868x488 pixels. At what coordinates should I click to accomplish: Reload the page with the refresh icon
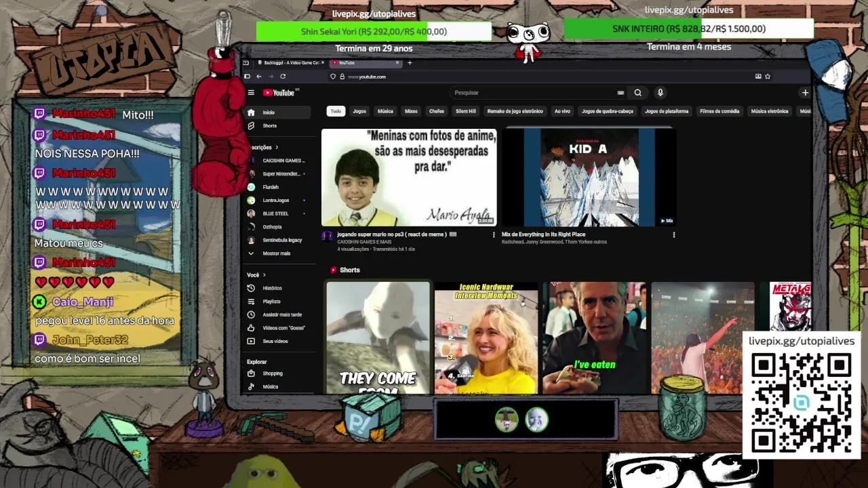(x=283, y=77)
